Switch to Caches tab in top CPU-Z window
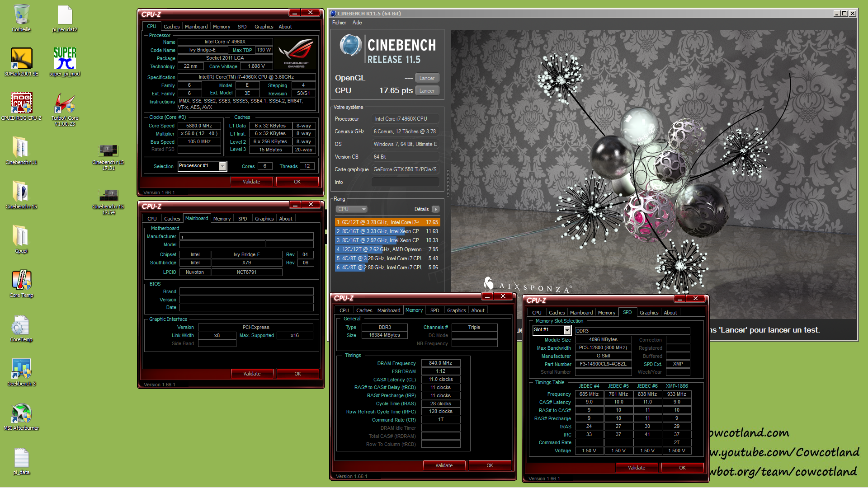Screen dimensions: 868x488 coord(172,27)
